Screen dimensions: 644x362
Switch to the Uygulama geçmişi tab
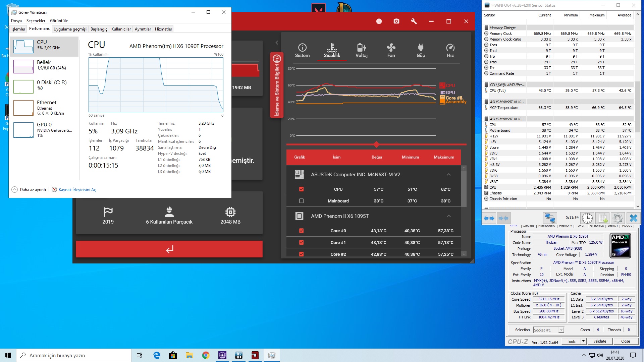point(70,29)
